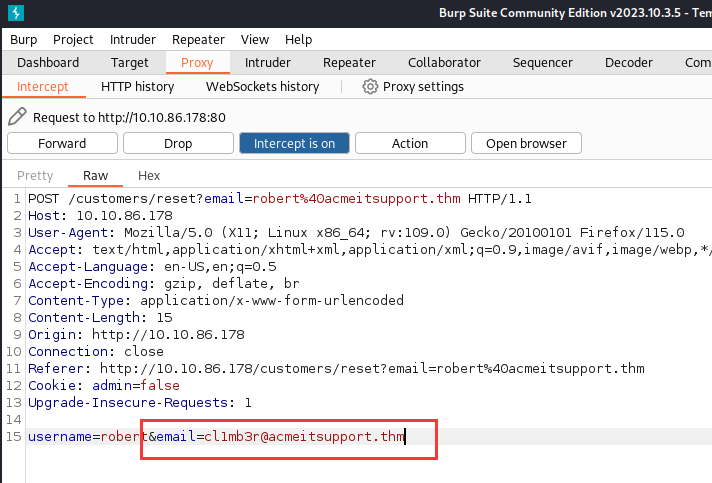This screenshot has height=483, width=712.
Task: Click the Content-Type header line
Action: tap(216, 301)
